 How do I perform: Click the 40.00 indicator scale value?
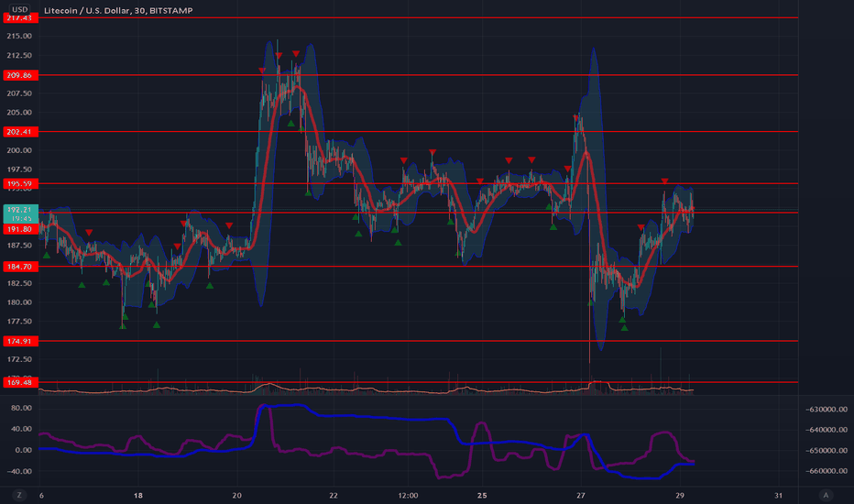pos(22,429)
